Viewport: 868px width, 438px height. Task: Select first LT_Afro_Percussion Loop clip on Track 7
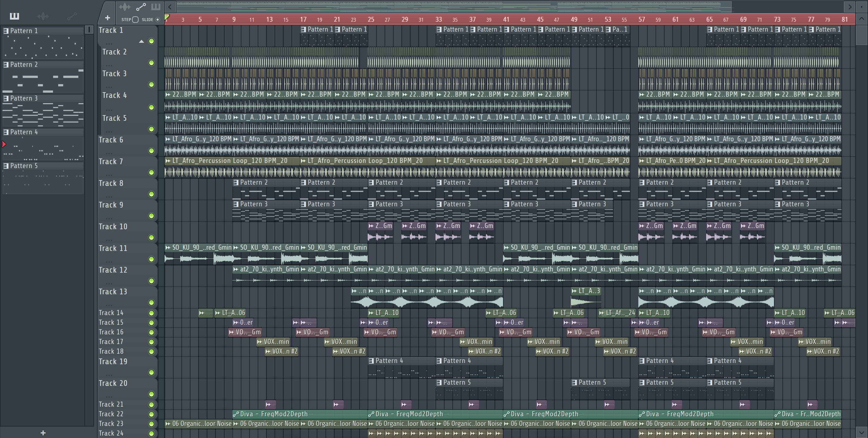coord(232,167)
